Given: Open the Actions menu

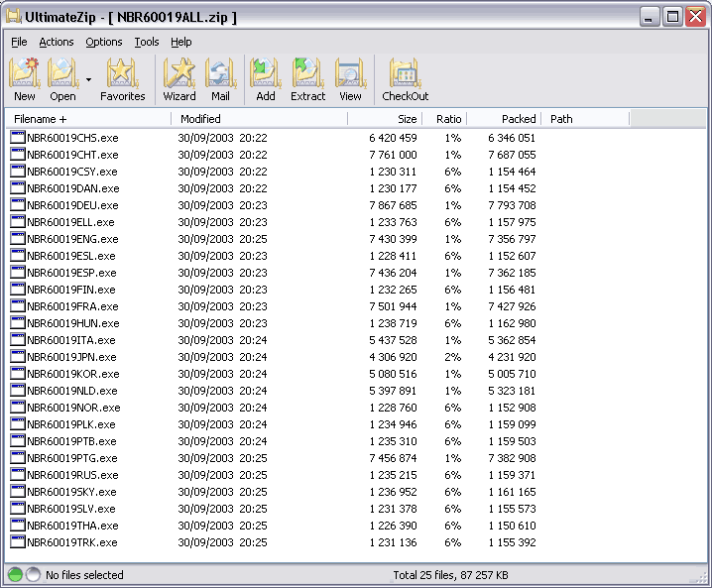Looking at the screenshot, I should (57, 42).
